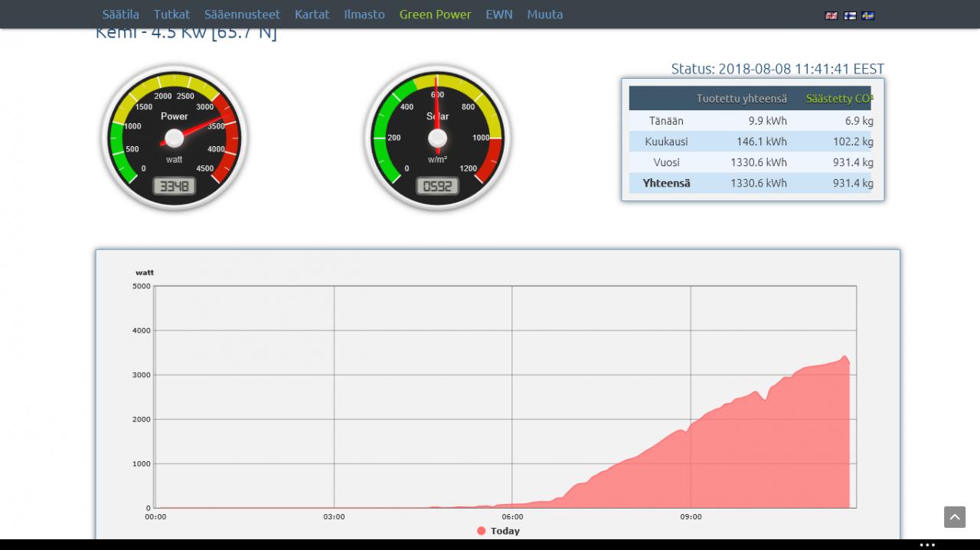
Task: Select the Kuukausi row label
Action: [666, 142]
